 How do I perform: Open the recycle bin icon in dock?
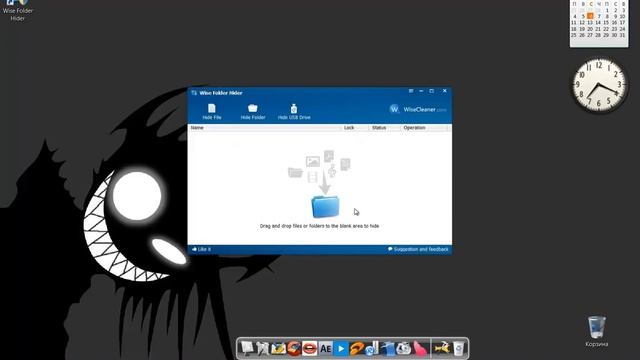tap(458, 348)
